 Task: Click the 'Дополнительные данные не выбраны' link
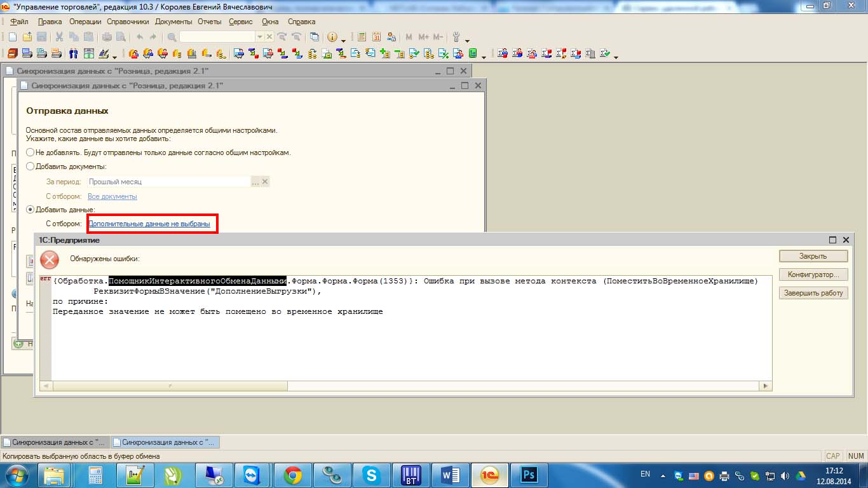pyautogui.click(x=149, y=224)
